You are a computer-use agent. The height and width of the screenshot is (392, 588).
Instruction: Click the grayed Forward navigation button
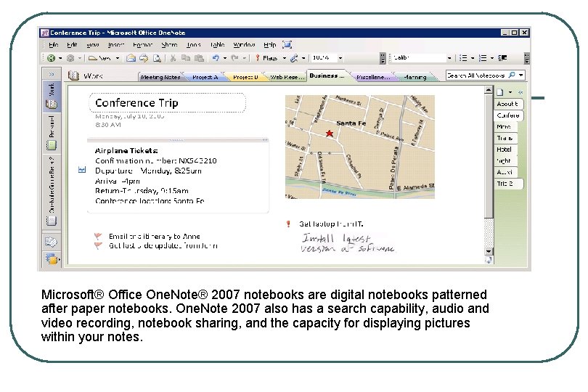coord(70,58)
